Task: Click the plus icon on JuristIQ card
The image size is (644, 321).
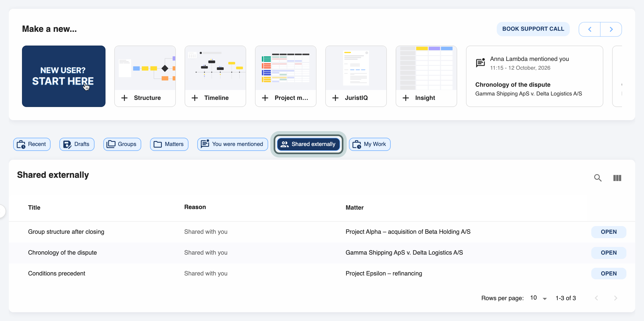Action: [x=335, y=98]
